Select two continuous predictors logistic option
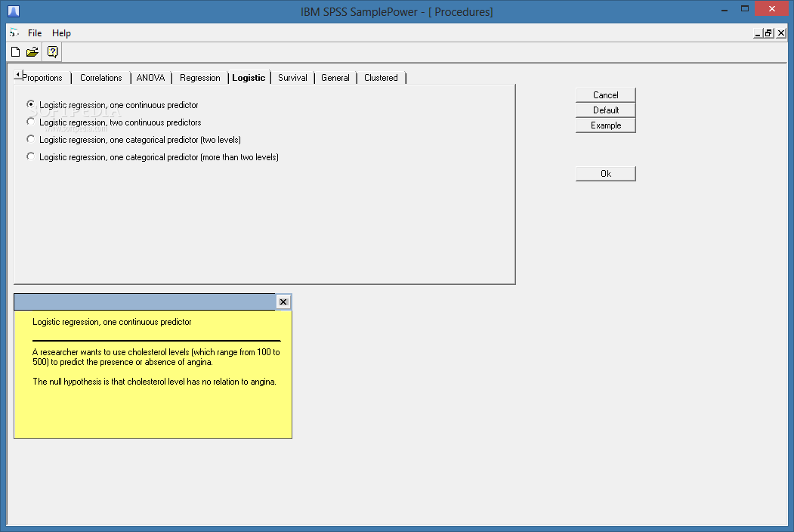Viewport: 794px width, 532px height. click(114, 122)
